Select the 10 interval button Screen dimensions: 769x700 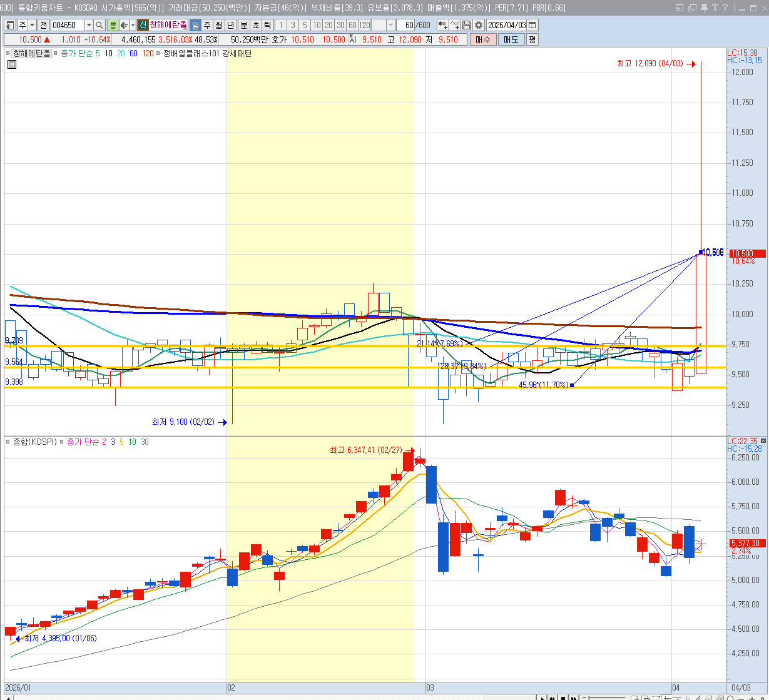(x=317, y=25)
